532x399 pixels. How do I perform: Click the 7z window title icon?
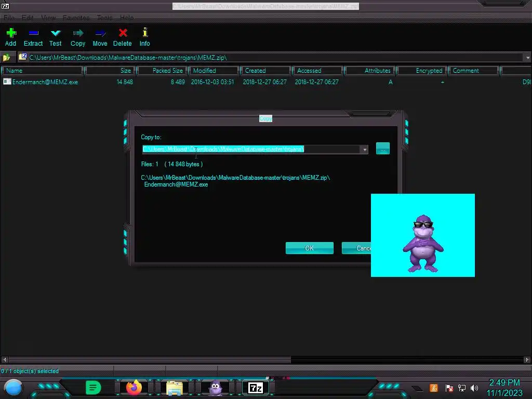pos(5,6)
